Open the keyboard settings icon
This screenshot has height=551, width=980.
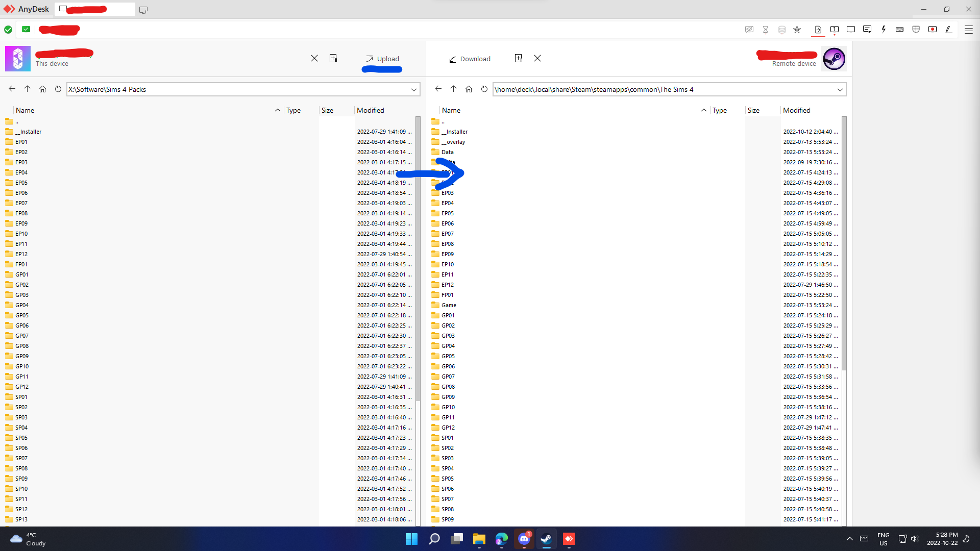900,30
